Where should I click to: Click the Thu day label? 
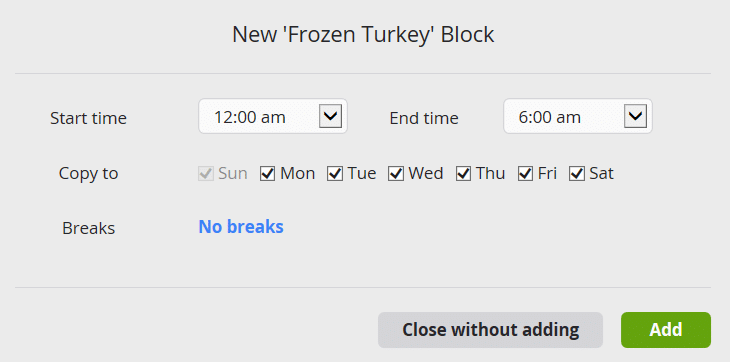[x=490, y=174]
